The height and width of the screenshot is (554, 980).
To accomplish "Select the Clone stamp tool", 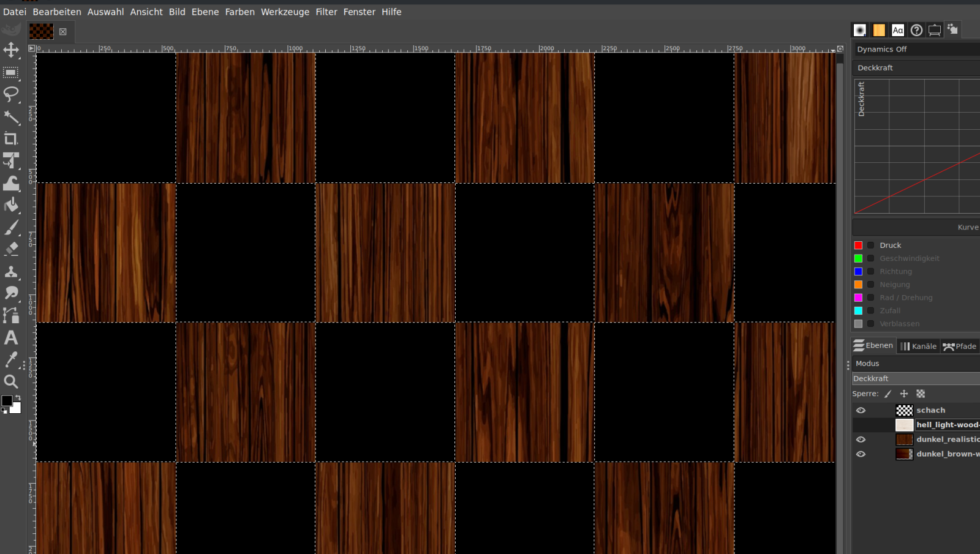I will [x=11, y=271].
